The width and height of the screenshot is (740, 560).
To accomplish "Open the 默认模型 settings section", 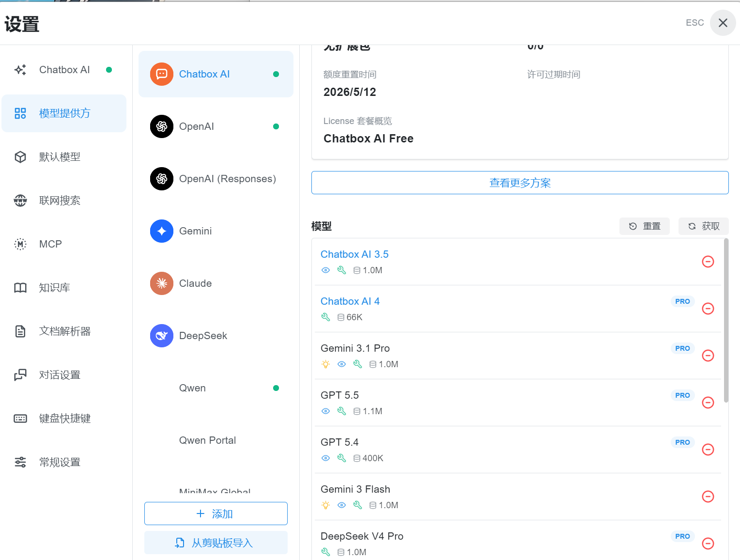I will pos(64,157).
